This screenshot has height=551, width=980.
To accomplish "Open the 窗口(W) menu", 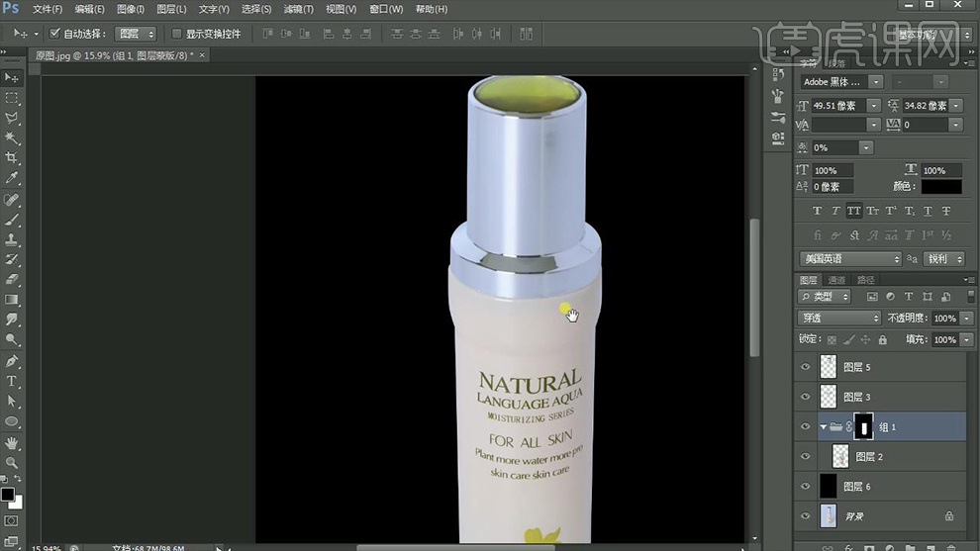I will (386, 9).
